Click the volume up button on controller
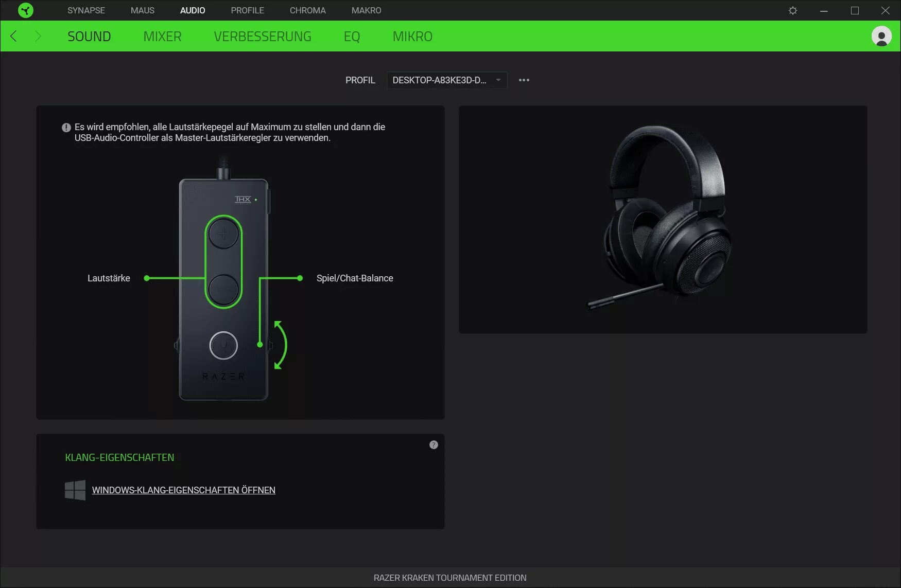 (223, 235)
